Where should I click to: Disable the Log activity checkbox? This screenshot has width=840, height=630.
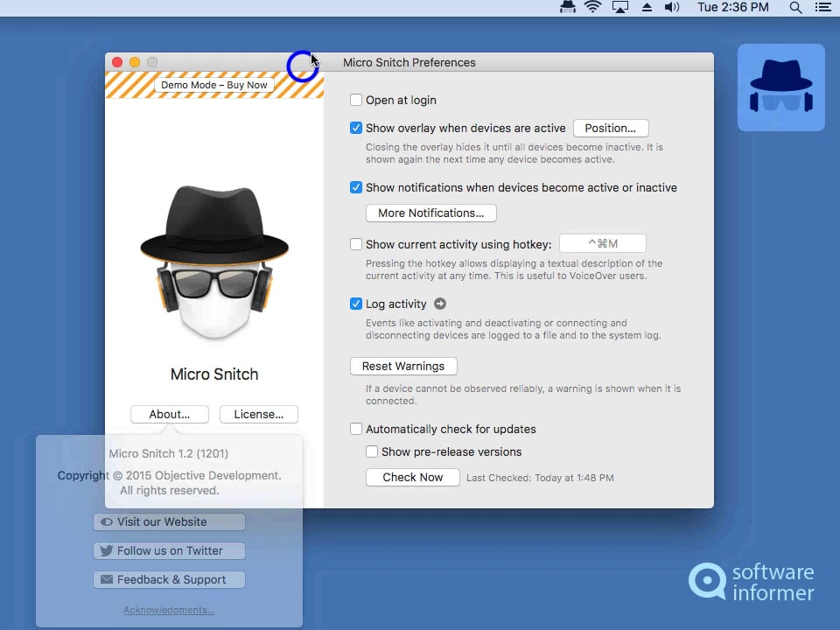click(x=356, y=304)
